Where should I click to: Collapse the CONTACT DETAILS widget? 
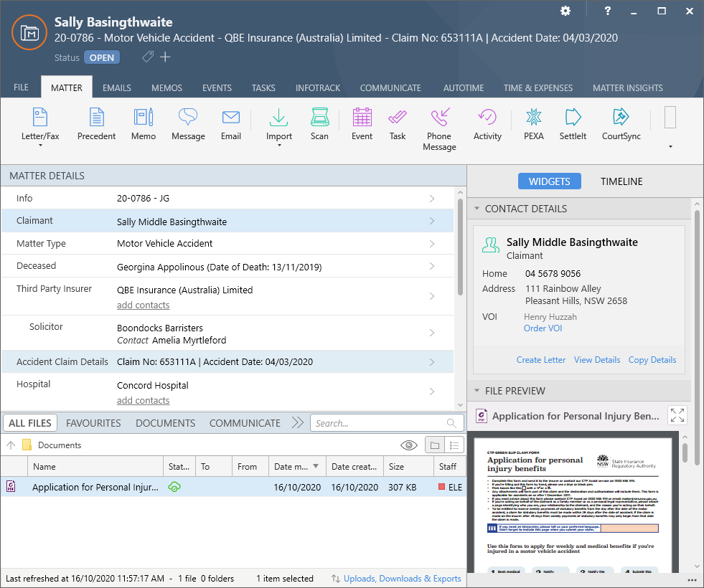tap(477, 209)
